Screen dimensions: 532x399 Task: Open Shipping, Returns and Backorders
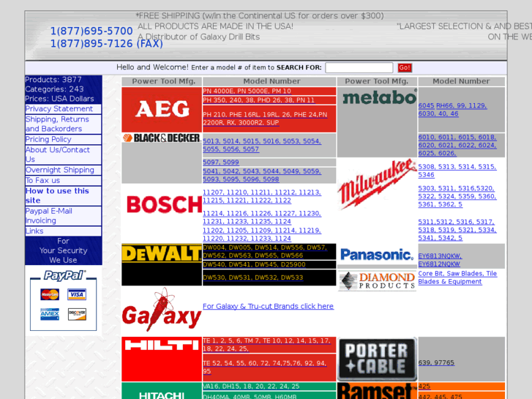click(57, 124)
